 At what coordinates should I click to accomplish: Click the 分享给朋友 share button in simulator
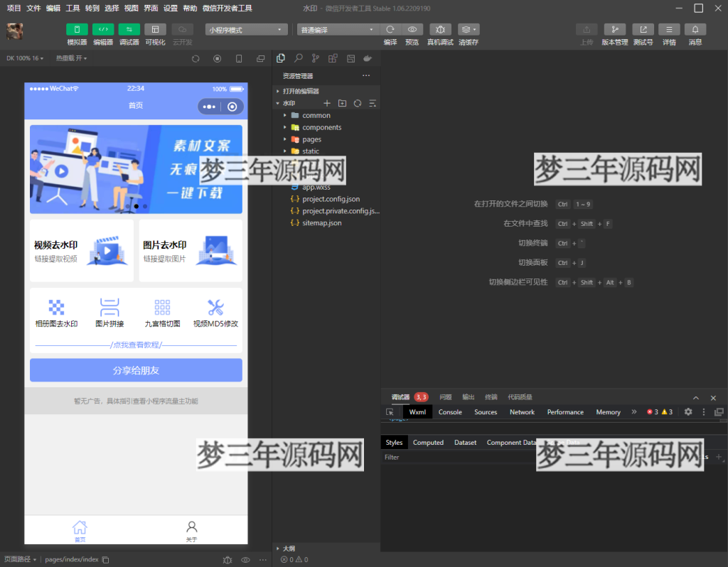(x=136, y=370)
